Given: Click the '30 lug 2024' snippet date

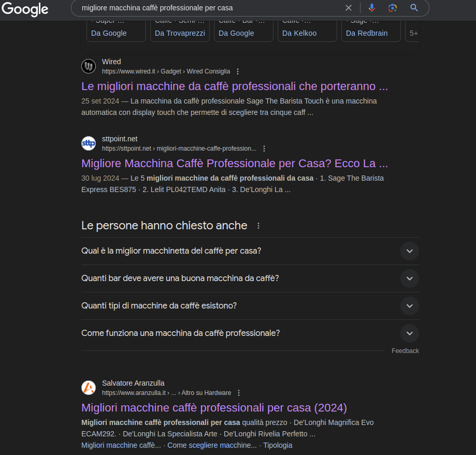Looking at the screenshot, I should point(100,178).
